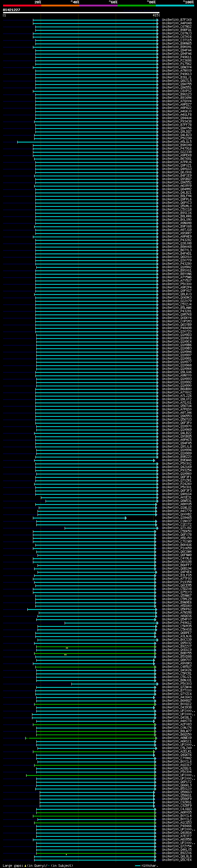Image resolution: width=197 pixels, height=868 pixels.
Task: Open the UniRef100_A9PD27 entry
Action: click(177, 104)
